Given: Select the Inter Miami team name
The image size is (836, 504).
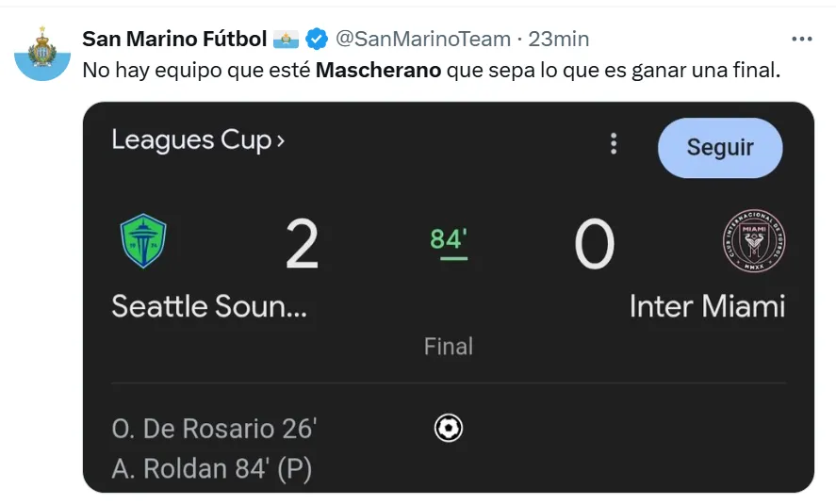Looking at the screenshot, I should [707, 306].
